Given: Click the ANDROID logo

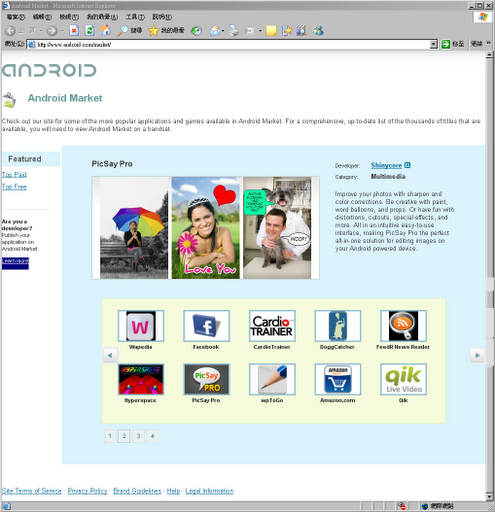Looking at the screenshot, I should point(49,70).
